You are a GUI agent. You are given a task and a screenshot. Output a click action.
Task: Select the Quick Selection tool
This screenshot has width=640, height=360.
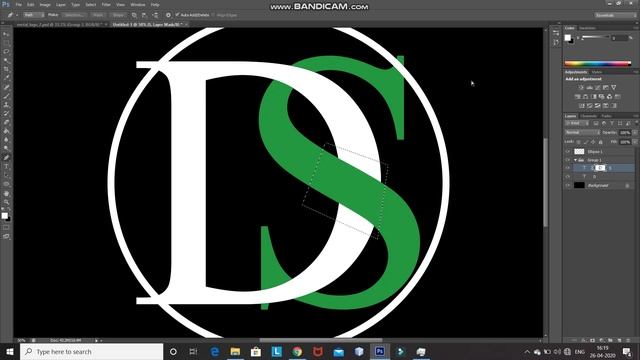[6, 60]
